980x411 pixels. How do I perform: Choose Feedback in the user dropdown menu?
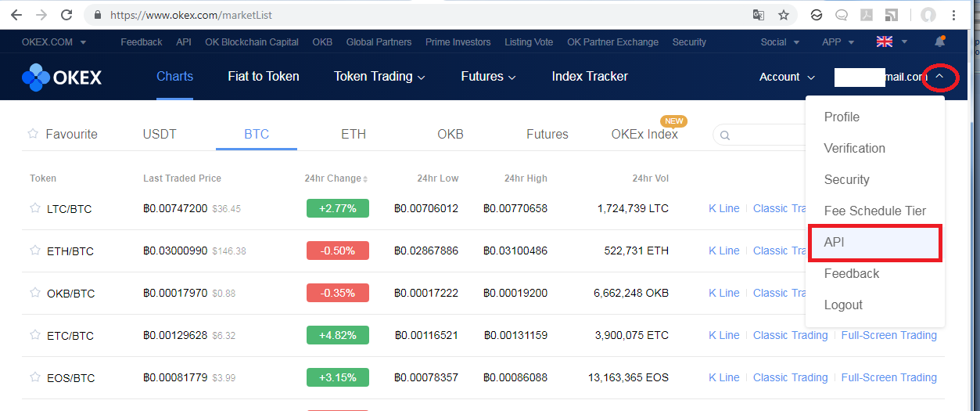pos(875,273)
